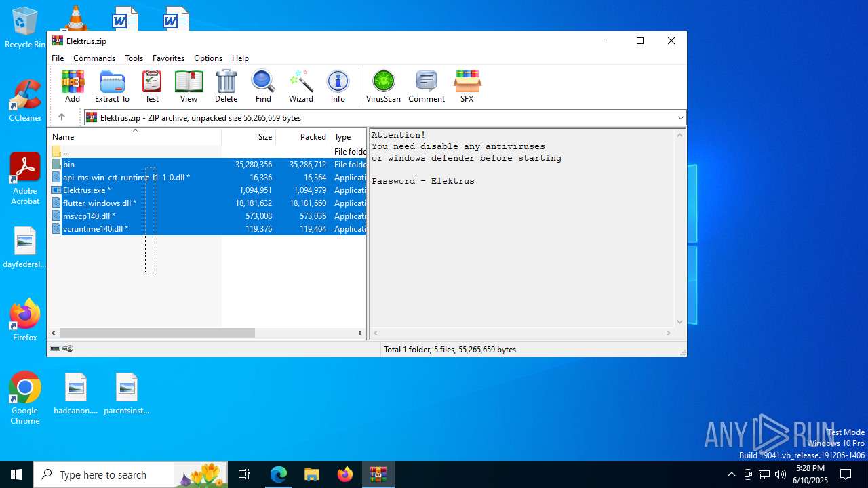868x488 pixels.
Task: Open Recycle Bin on desktop
Action: tap(25, 28)
